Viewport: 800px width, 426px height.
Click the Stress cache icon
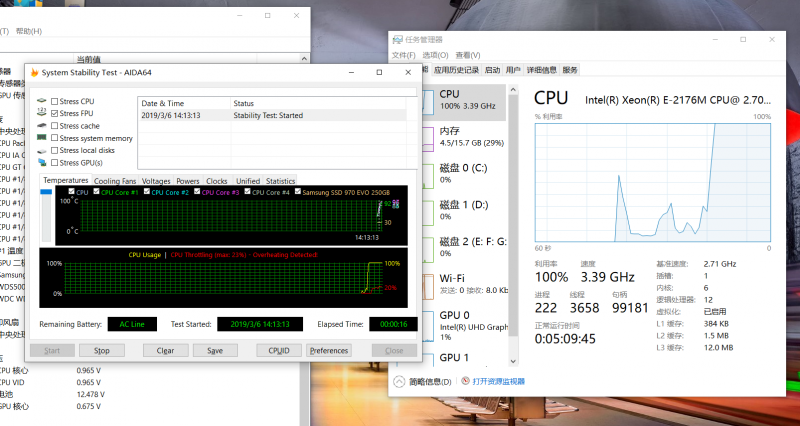(42, 126)
